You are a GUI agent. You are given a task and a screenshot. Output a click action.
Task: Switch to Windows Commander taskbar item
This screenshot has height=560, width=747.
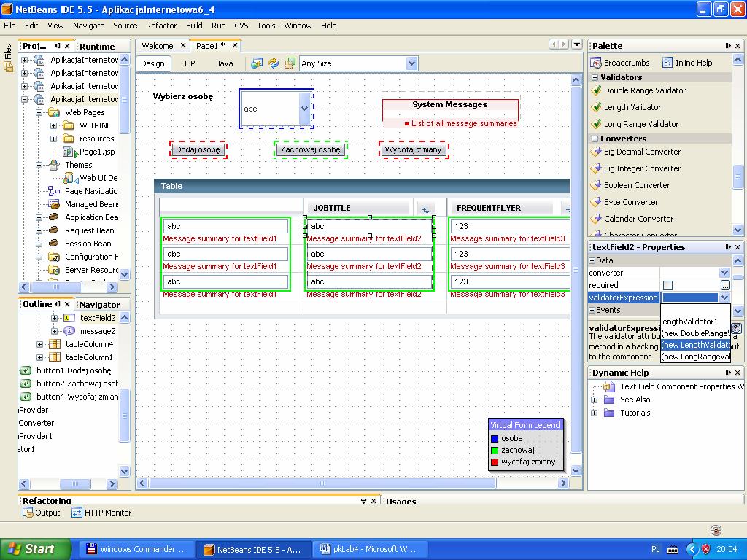(x=136, y=549)
